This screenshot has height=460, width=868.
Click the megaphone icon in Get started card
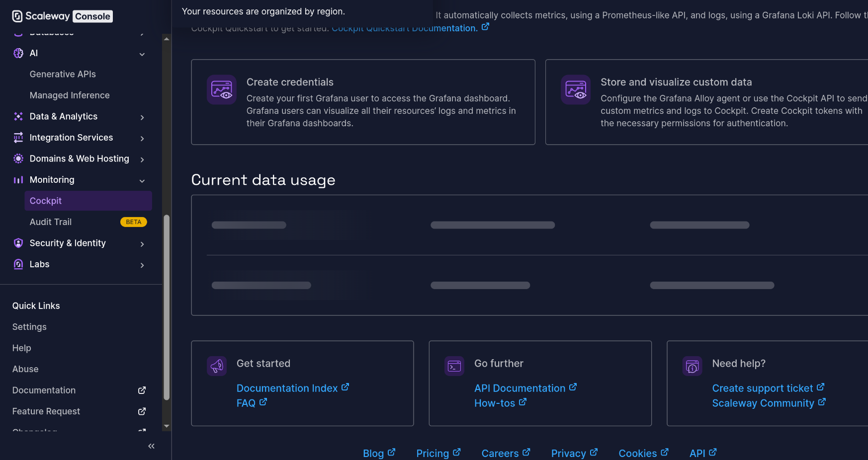(217, 366)
